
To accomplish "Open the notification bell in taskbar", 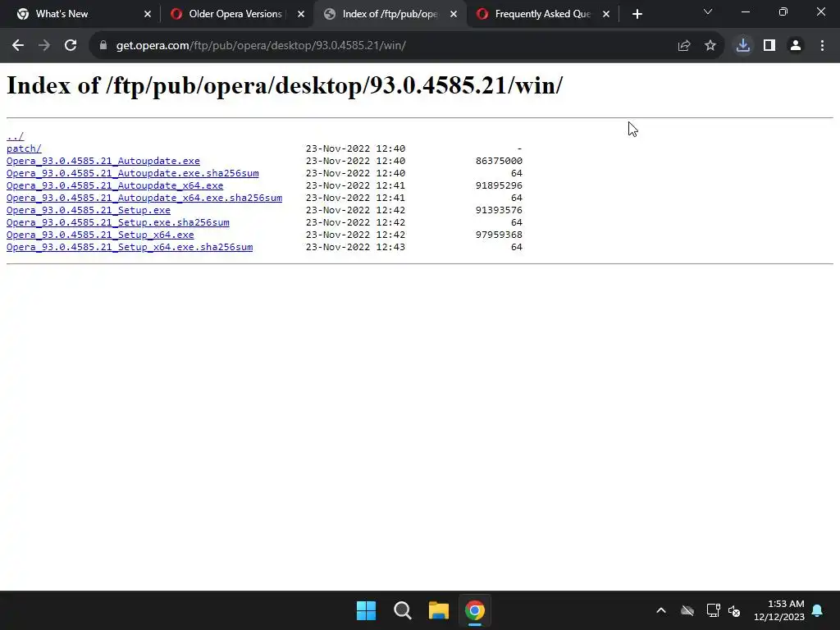I will [x=818, y=610].
